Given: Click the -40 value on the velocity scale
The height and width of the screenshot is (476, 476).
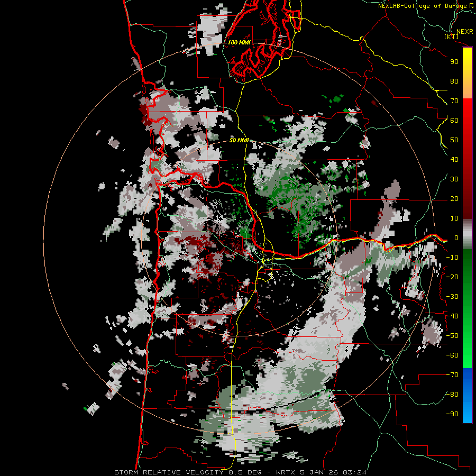Looking at the screenshot, I should click(452, 316).
